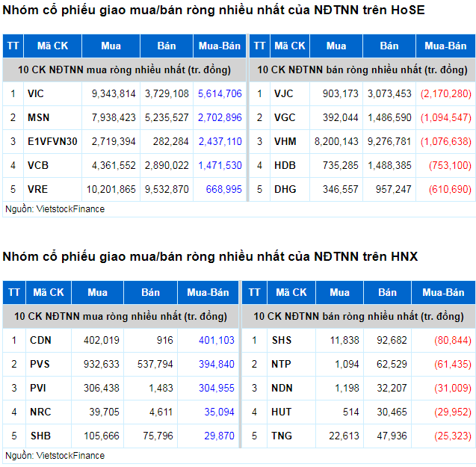Select SHS ticker in HNX net-sell list
Screen dimensions: 476x467
282,340
